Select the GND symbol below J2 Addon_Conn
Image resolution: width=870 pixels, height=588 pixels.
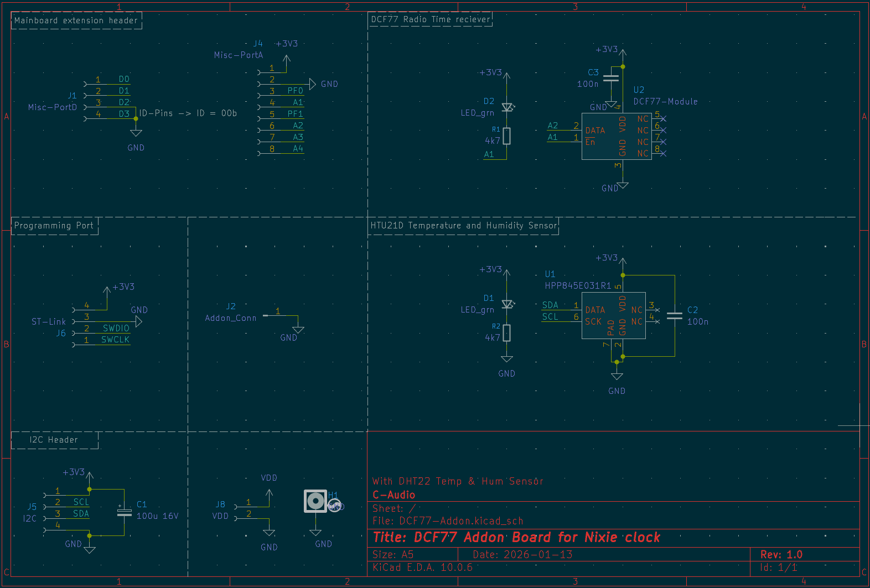[x=298, y=330]
